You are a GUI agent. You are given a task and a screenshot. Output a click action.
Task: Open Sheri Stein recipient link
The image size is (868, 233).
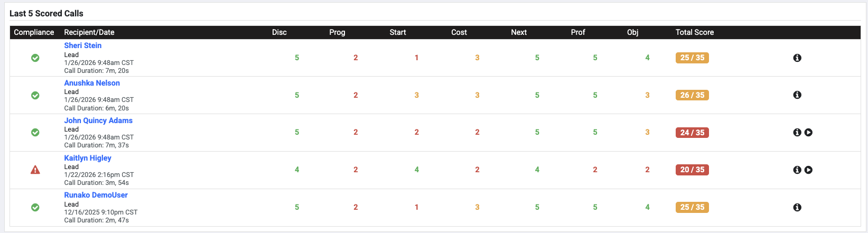(83, 46)
